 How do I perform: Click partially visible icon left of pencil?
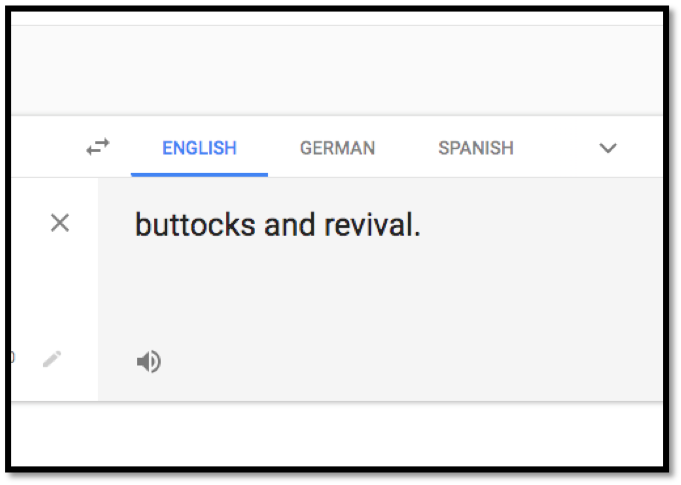(13, 358)
